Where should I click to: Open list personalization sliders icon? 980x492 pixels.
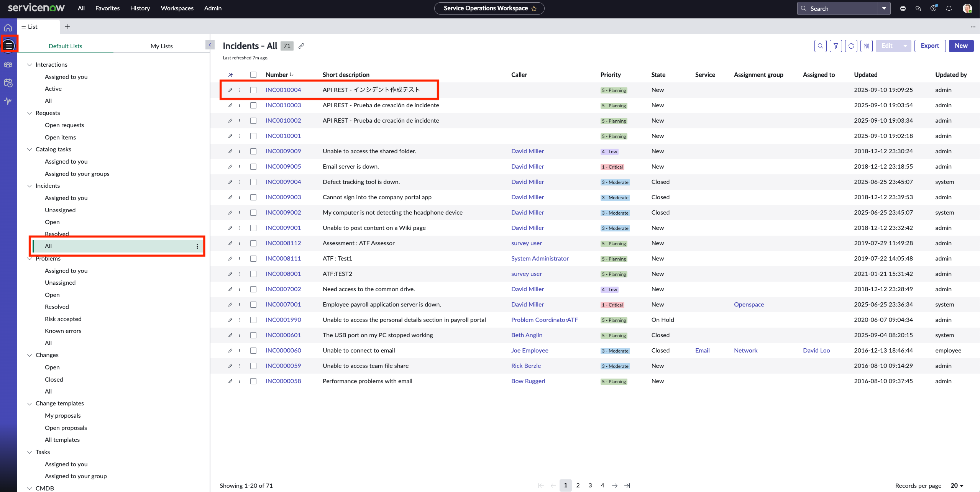(x=866, y=46)
